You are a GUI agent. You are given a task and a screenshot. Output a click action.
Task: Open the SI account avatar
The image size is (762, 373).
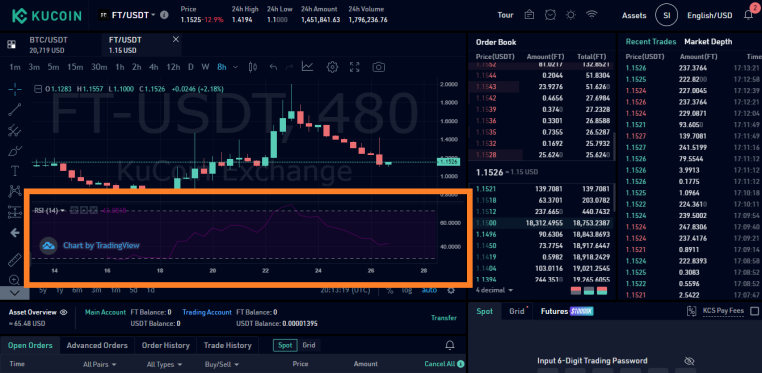666,16
